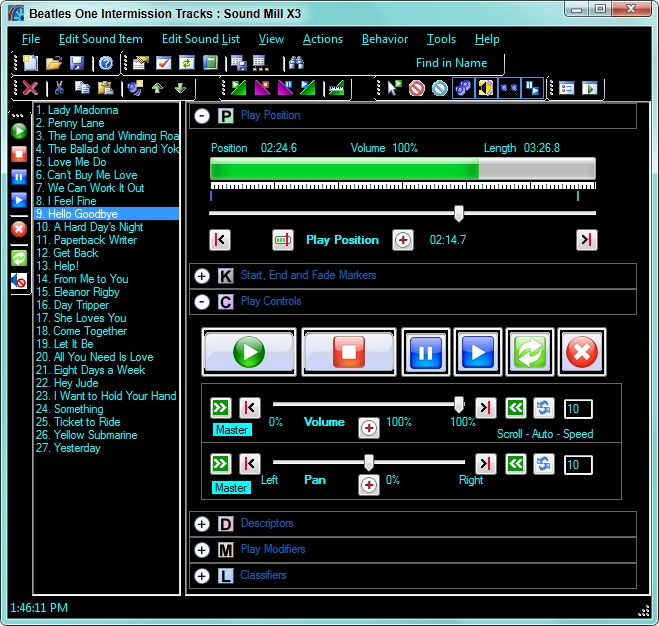659x626 pixels.
Task: Click the list view icon at toolbar right
Action: [x=567, y=88]
